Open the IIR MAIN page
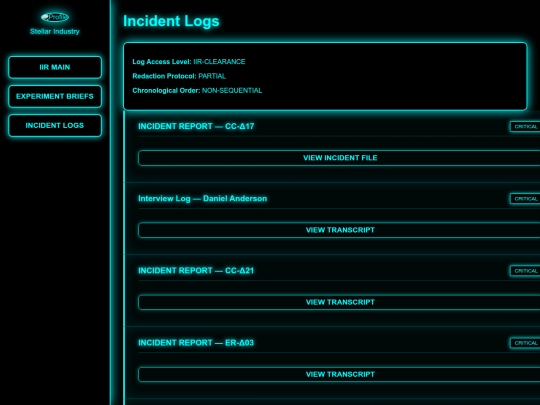 [55, 67]
